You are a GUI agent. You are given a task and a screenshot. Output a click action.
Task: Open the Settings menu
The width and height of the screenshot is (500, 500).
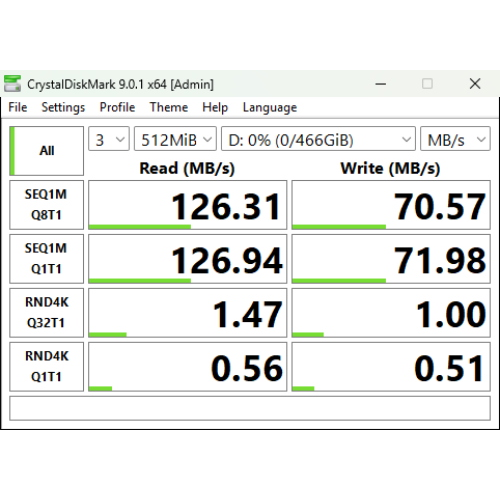[63, 107]
